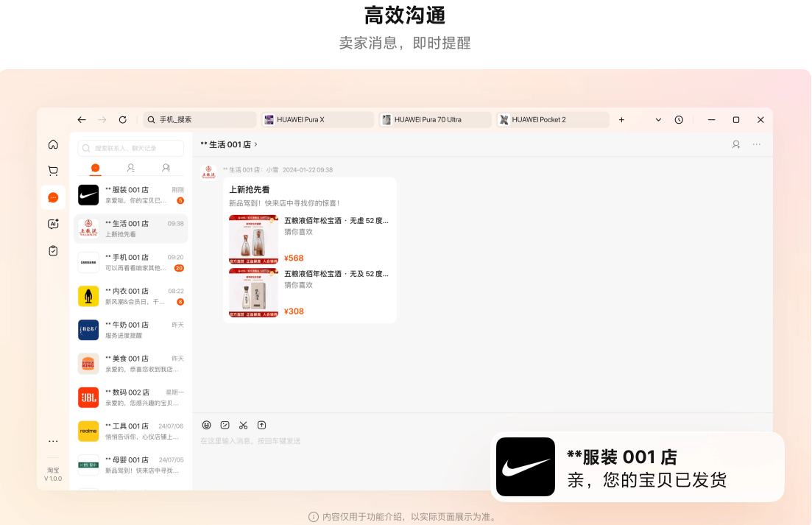Open the emoji picker icon

pyautogui.click(x=207, y=425)
